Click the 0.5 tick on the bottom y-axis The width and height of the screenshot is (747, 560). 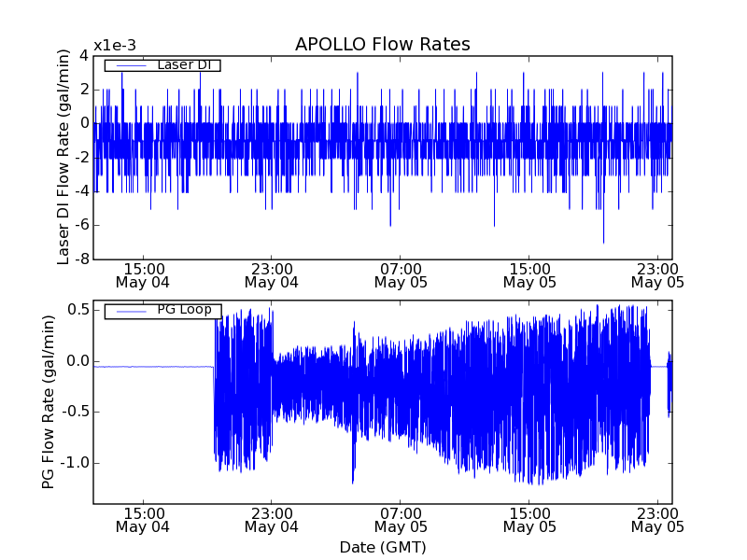(77, 310)
